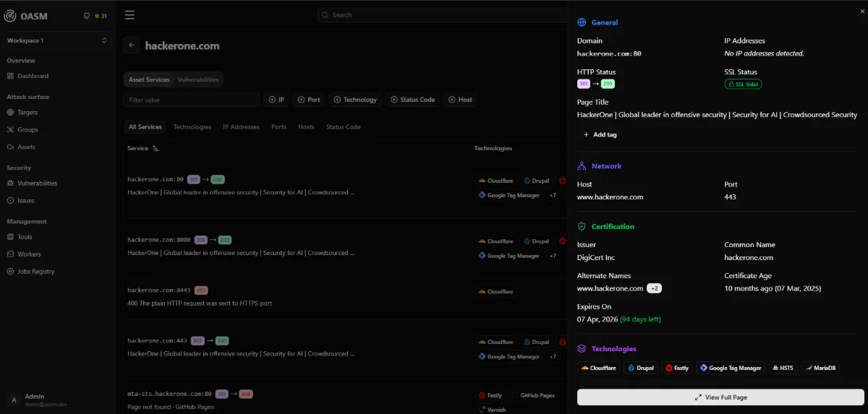Switch to the Vulnerabilities tab beside Asset Services
This screenshot has width=868, height=414.
(x=197, y=79)
